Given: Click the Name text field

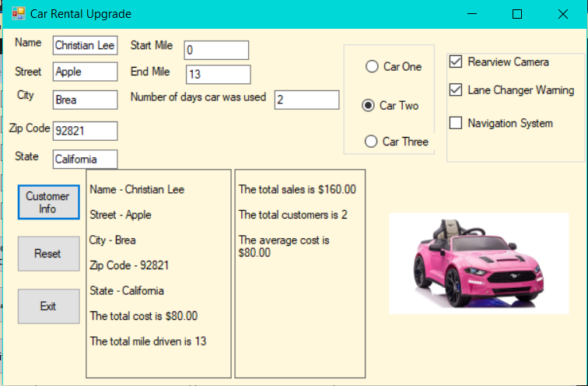Looking at the screenshot, I should pos(85,45).
